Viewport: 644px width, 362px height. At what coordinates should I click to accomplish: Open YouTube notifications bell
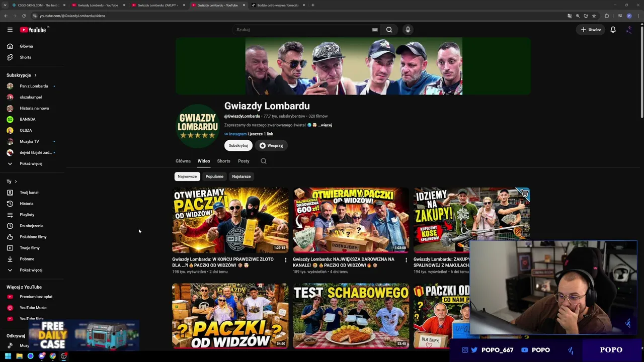(x=613, y=30)
